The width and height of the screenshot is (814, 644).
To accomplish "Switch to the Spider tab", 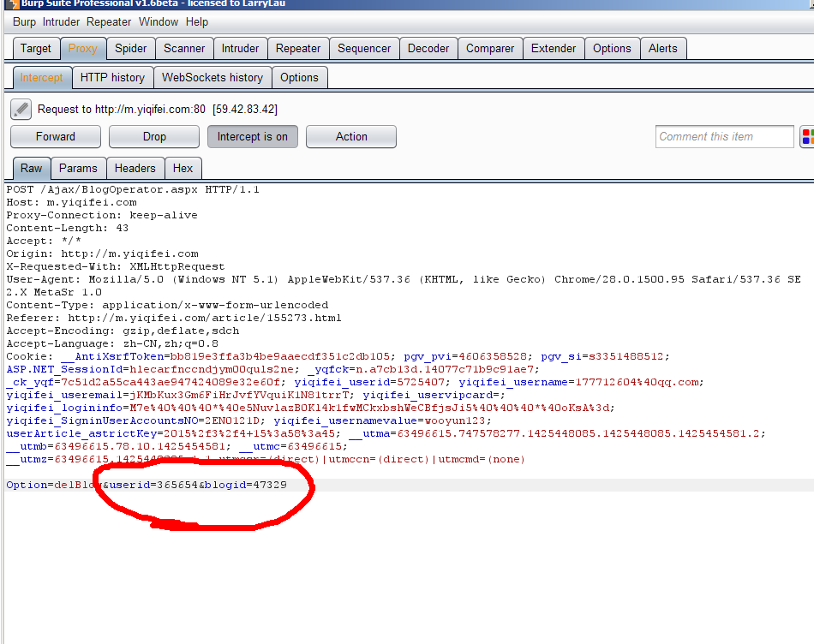I will (131, 48).
